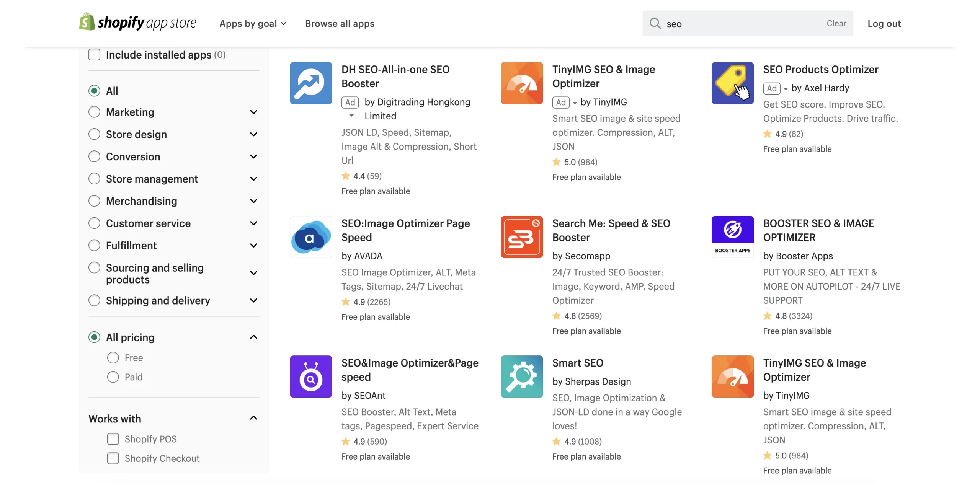Open the Apps by goal dropdown
The image size is (980, 484).
click(x=253, y=23)
